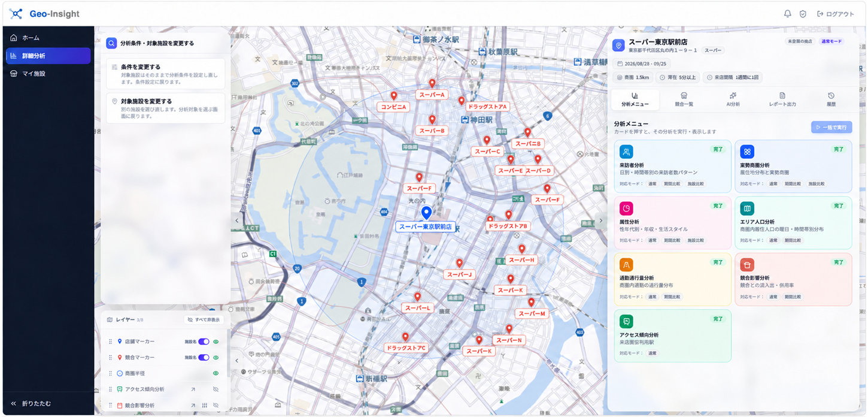Open the 商圏 1.5km setting chip

633,77
